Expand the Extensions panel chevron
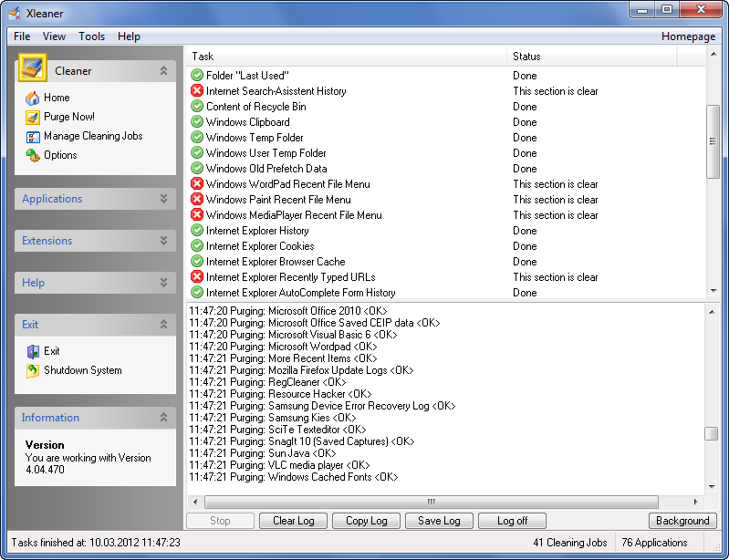Viewport: 729px width, 560px height. tap(163, 241)
